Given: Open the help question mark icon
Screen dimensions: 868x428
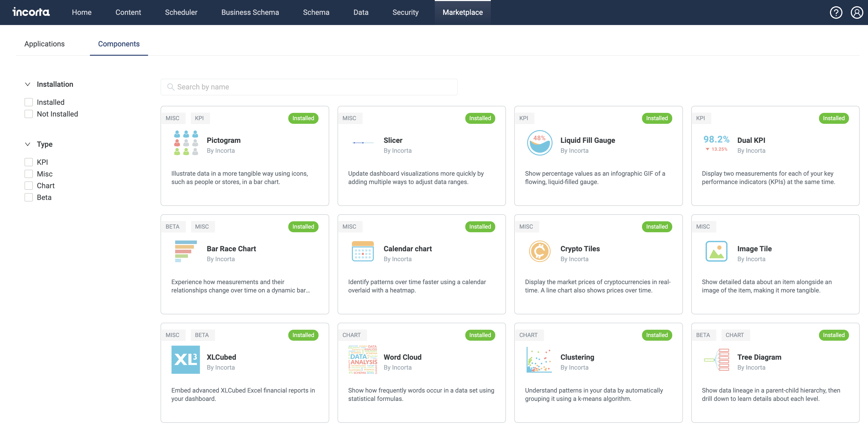Looking at the screenshot, I should [x=836, y=13].
